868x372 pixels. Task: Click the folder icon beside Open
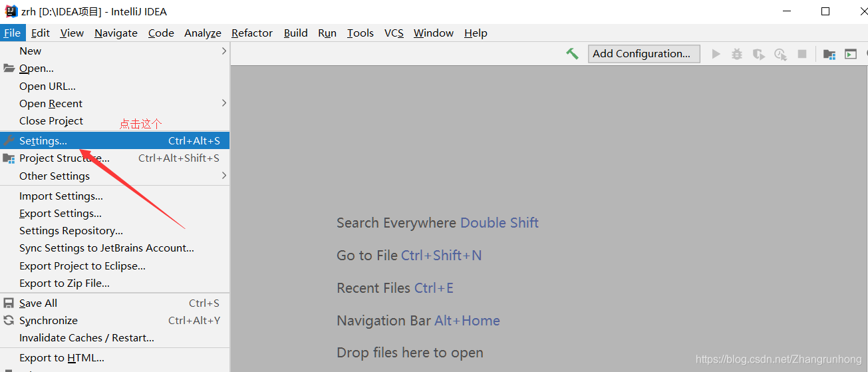coord(9,68)
